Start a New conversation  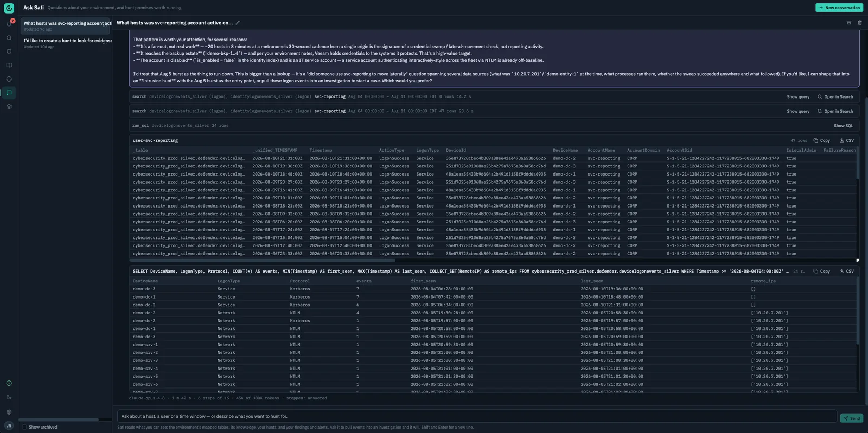click(839, 8)
